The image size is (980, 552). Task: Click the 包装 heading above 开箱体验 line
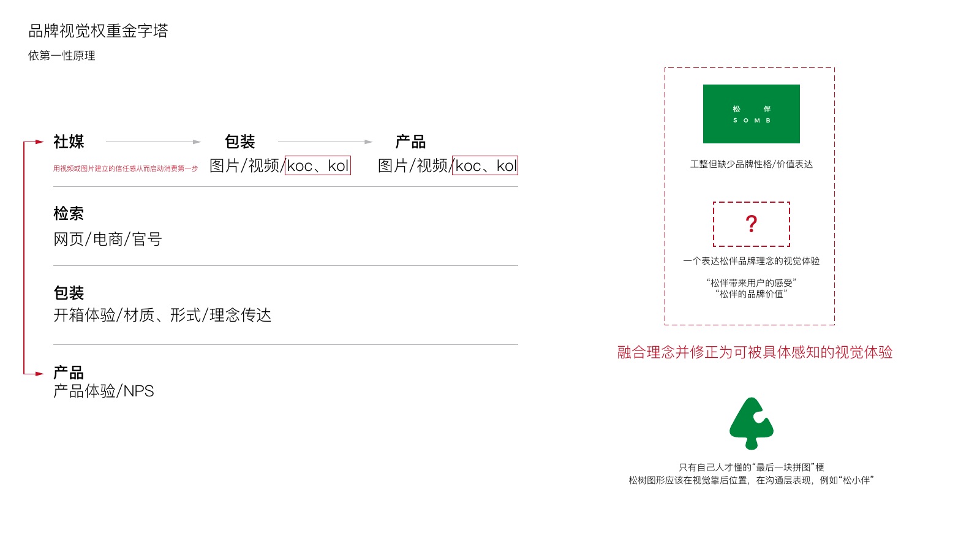click(69, 293)
